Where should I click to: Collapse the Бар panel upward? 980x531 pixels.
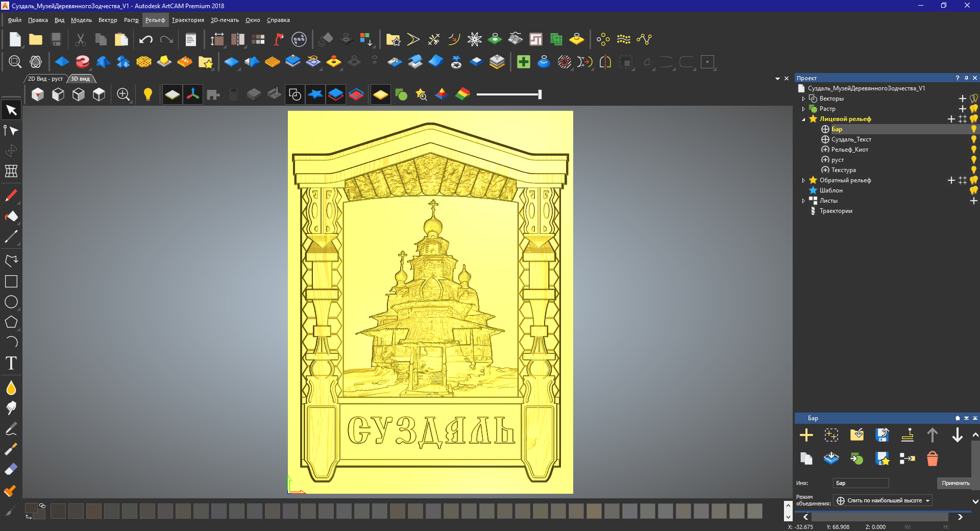point(975,418)
